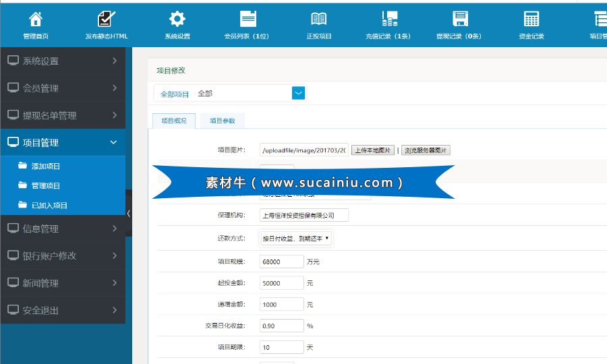The height and width of the screenshot is (364, 607).
Task: Click the monitor icon beside 新闻管理
Action: coord(13,282)
